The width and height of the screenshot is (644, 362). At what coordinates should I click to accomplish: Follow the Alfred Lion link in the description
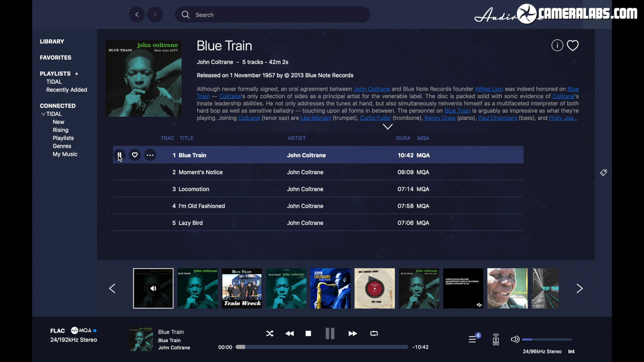coord(489,89)
